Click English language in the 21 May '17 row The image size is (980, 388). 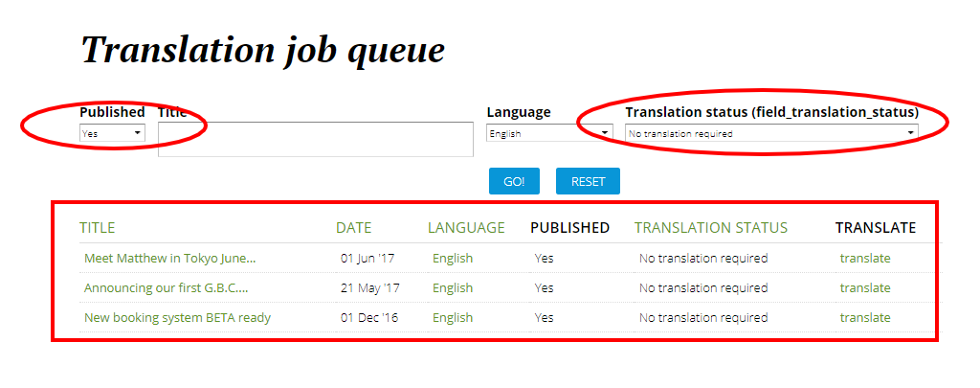453,287
